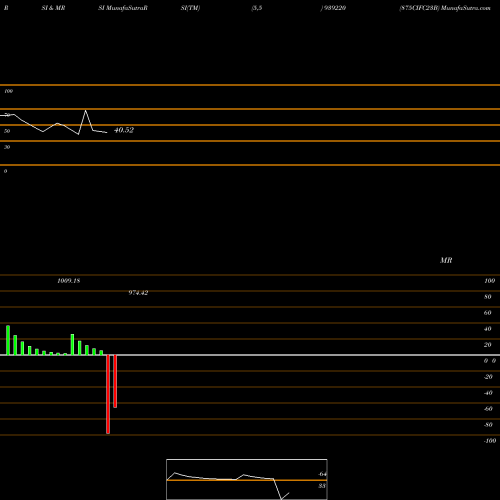This screenshot has height=500, width=500.
Task: Click the 1069.18 value label
Action: coord(69,281)
